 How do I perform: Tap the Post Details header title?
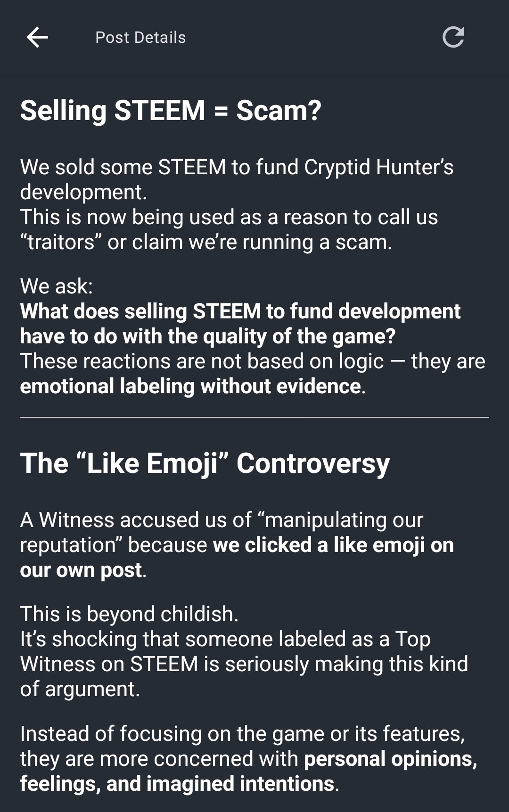coord(140,37)
